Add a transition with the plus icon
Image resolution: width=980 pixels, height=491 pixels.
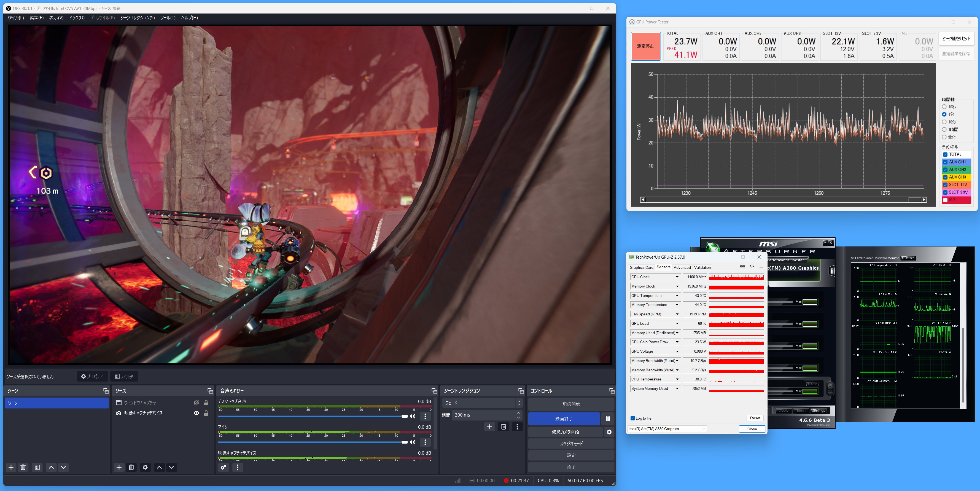coord(490,427)
